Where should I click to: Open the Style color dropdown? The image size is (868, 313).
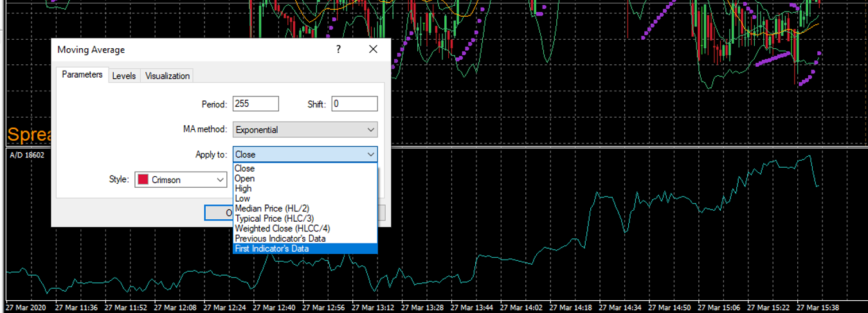point(180,180)
